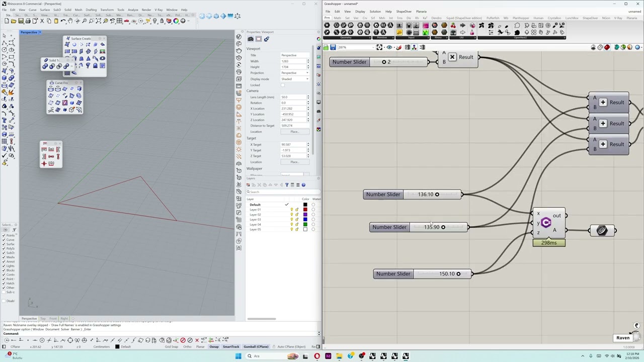Click the Save document icon in Grasshopper canvas toolbar
Screen dimensions: 644x362
tap(333, 47)
